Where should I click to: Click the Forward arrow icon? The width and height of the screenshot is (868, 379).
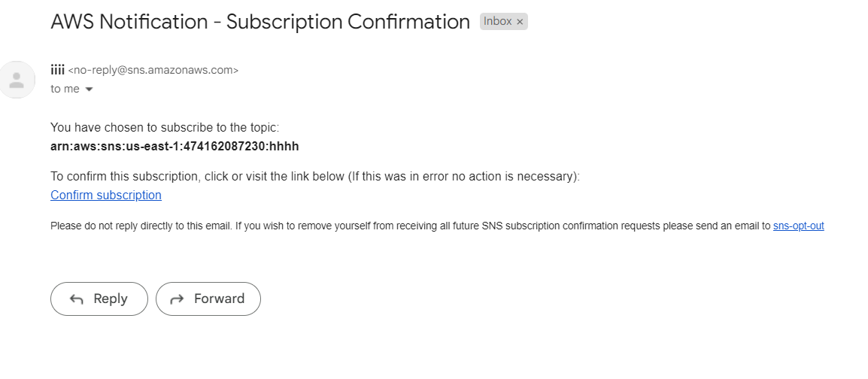pyautogui.click(x=178, y=299)
